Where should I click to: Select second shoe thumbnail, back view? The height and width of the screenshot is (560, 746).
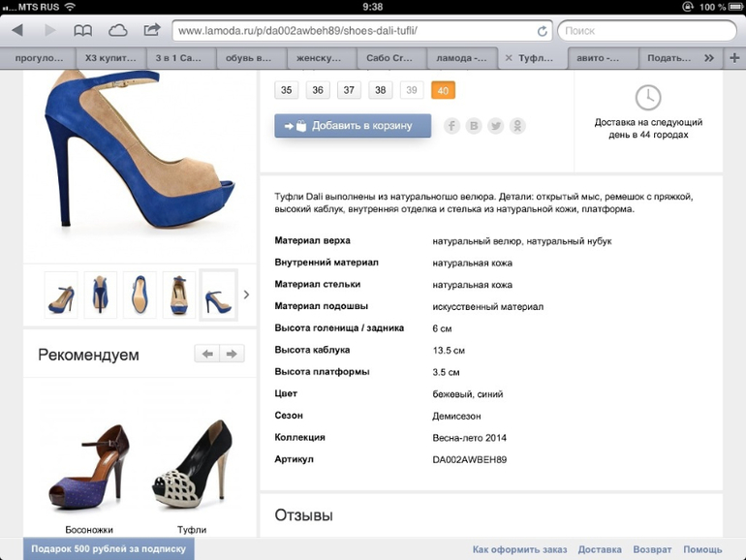click(101, 295)
